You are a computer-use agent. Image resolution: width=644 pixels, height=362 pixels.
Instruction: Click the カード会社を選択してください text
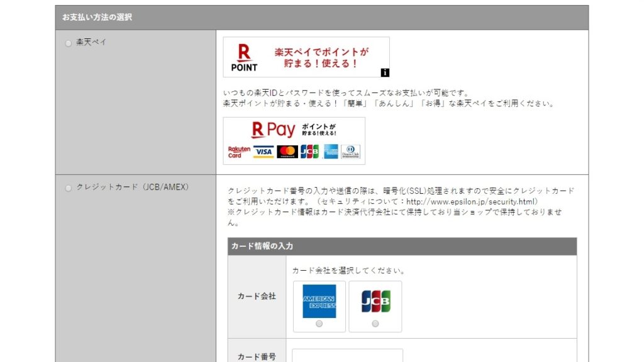point(348,271)
